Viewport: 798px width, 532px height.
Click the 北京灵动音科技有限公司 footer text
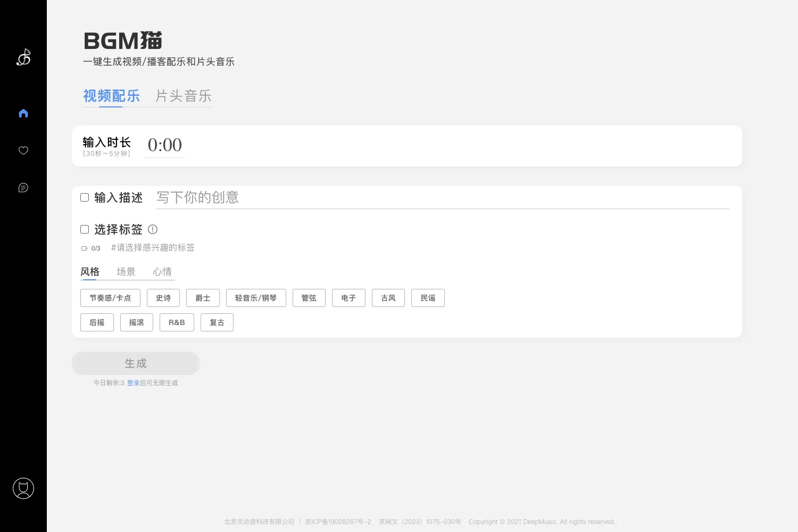[x=259, y=522]
